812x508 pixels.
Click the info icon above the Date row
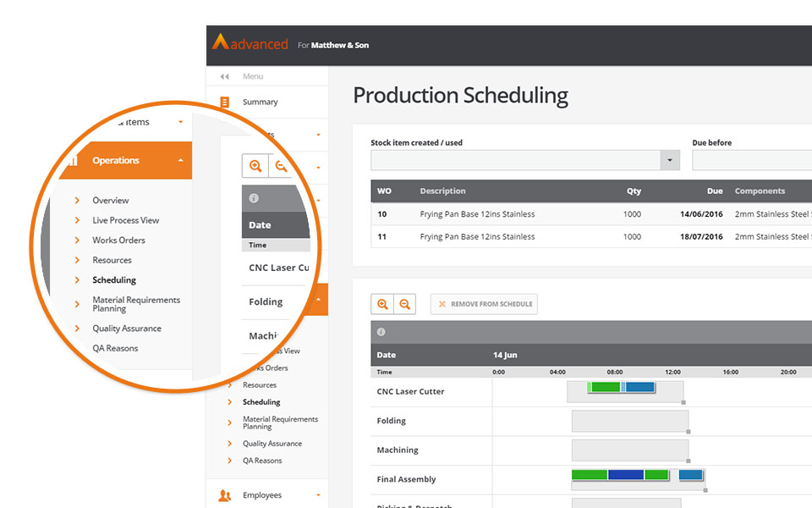pyautogui.click(x=381, y=332)
